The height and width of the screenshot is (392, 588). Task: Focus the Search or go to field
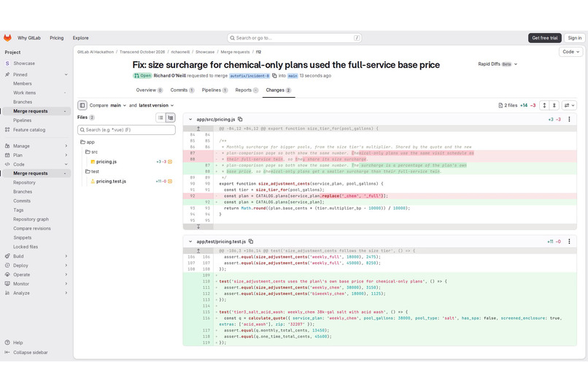295,38
